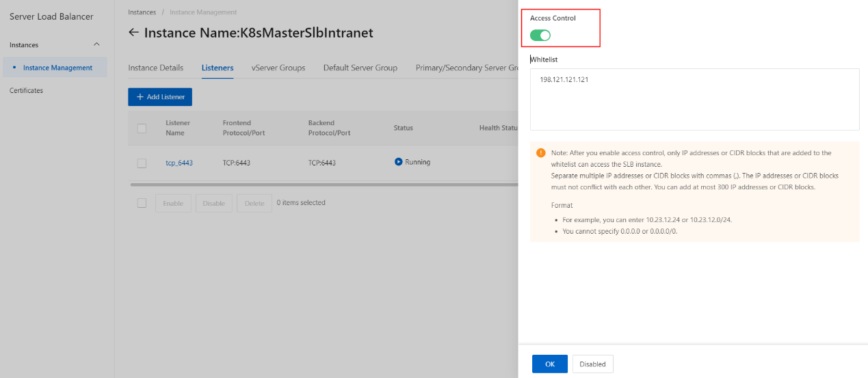Open the tcp_6443 listener link

coord(179,163)
